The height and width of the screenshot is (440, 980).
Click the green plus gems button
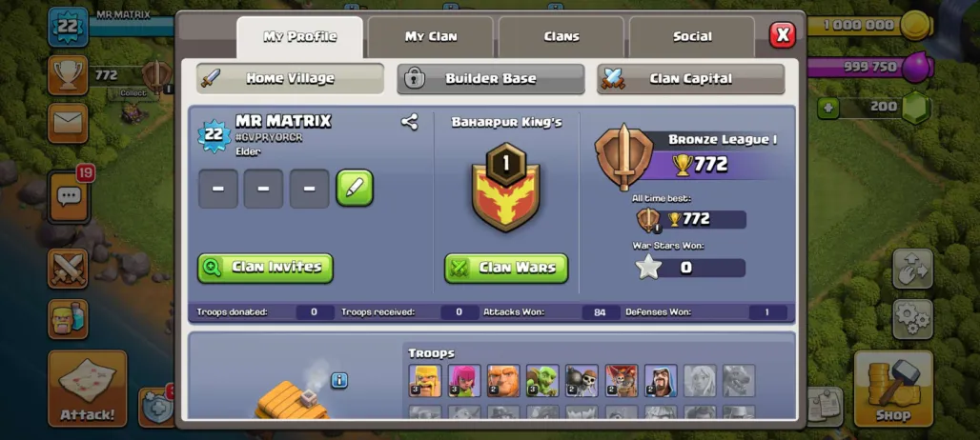(x=828, y=108)
